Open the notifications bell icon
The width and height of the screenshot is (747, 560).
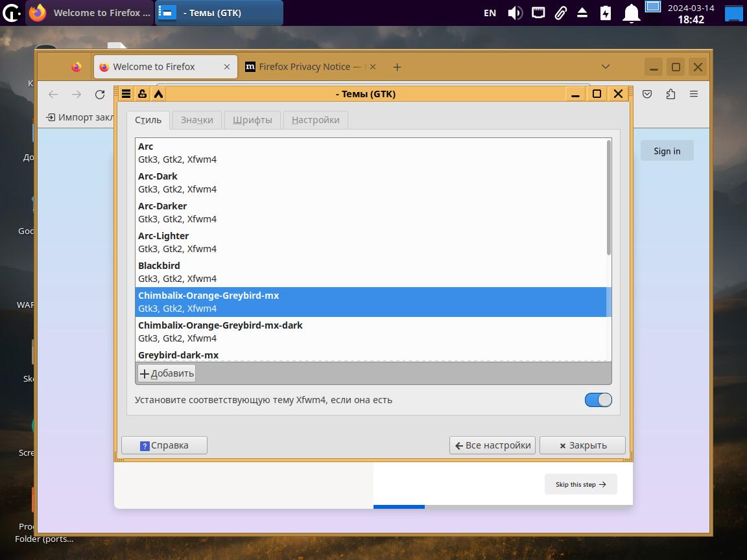pos(631,14)
